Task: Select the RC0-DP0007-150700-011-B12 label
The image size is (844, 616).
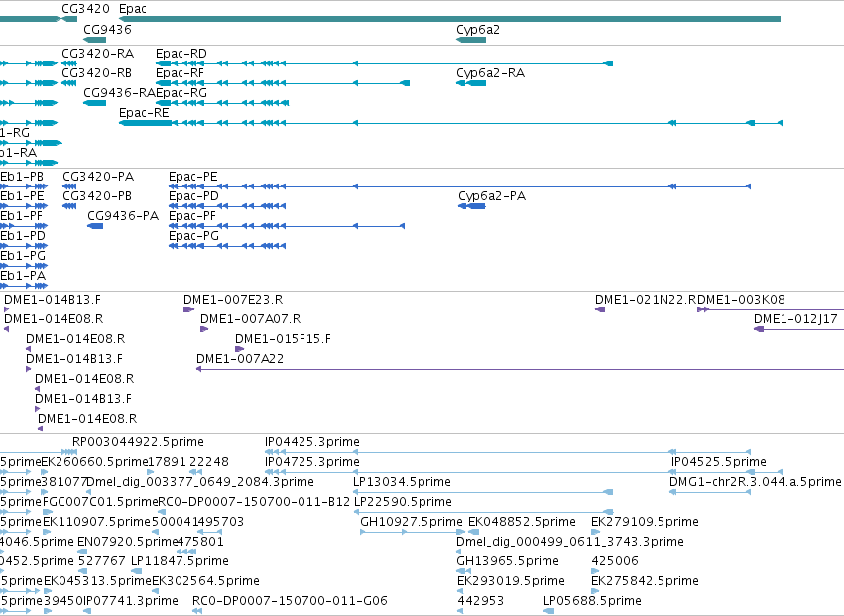Action: click(x=254, y=502)
